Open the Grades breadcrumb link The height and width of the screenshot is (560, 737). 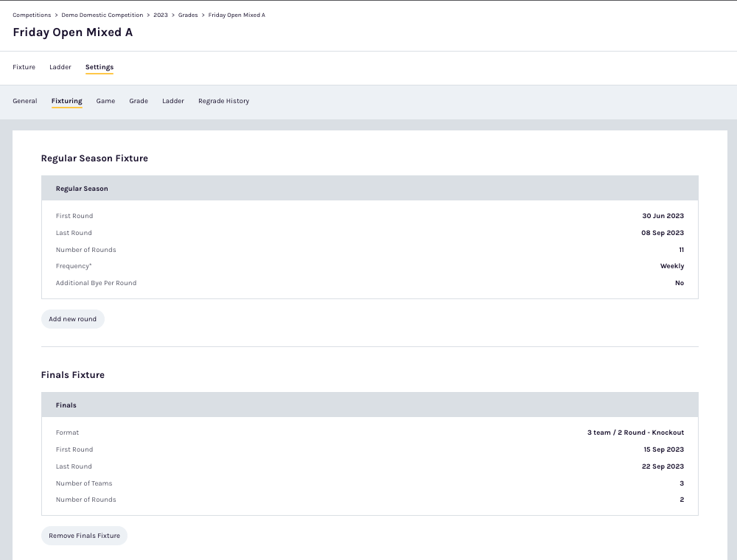tap(188, 15)
